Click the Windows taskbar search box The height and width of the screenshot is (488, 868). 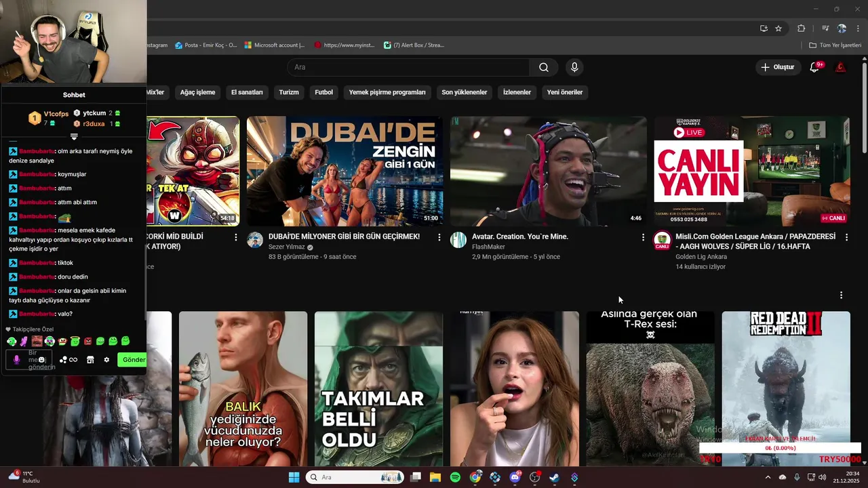354,477
